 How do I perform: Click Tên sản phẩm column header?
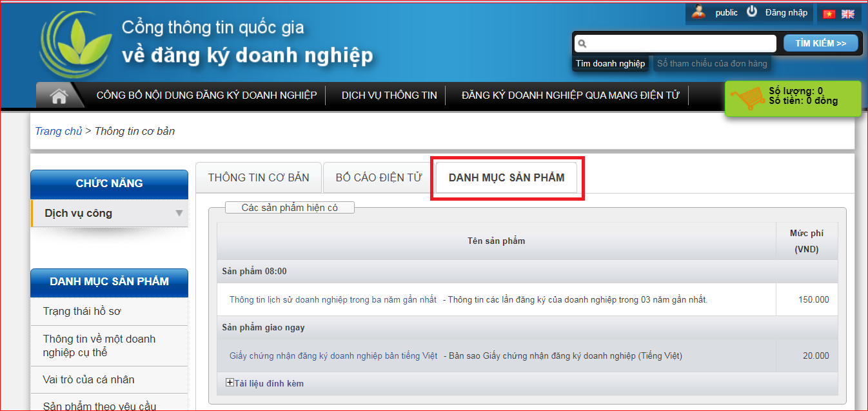[x=497, y=241]
